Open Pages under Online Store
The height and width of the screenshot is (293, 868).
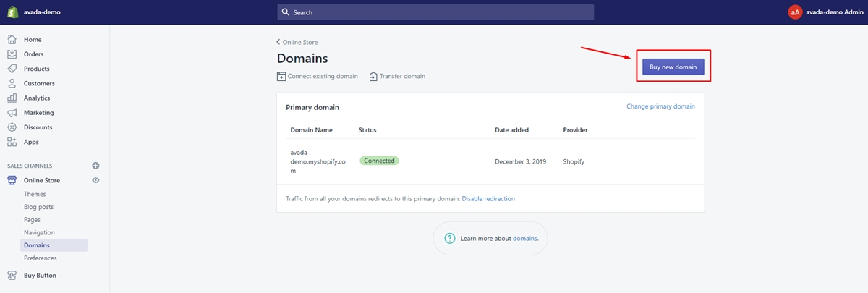coord(32,219)
